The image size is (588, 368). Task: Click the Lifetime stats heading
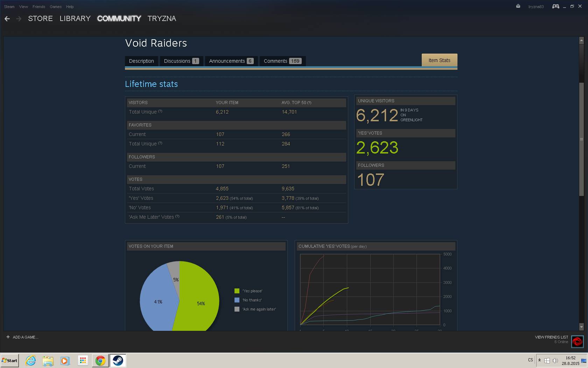coord(151,84)
